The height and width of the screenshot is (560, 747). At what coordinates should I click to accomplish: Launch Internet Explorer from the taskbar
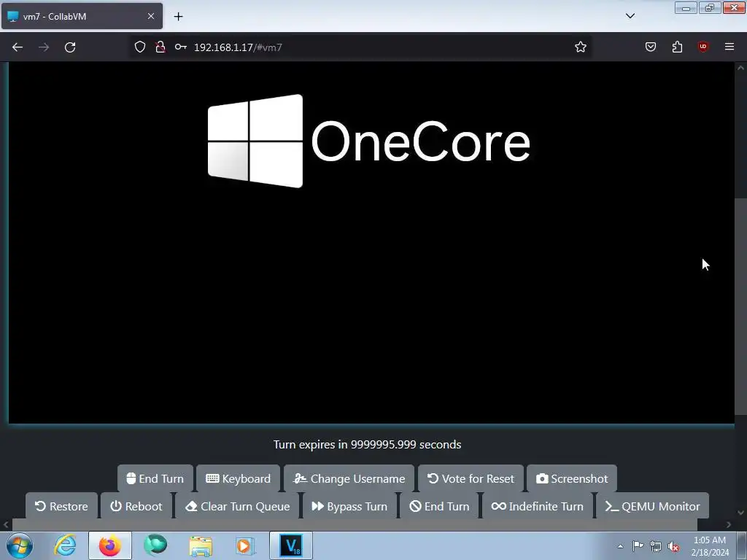point(65,545)
